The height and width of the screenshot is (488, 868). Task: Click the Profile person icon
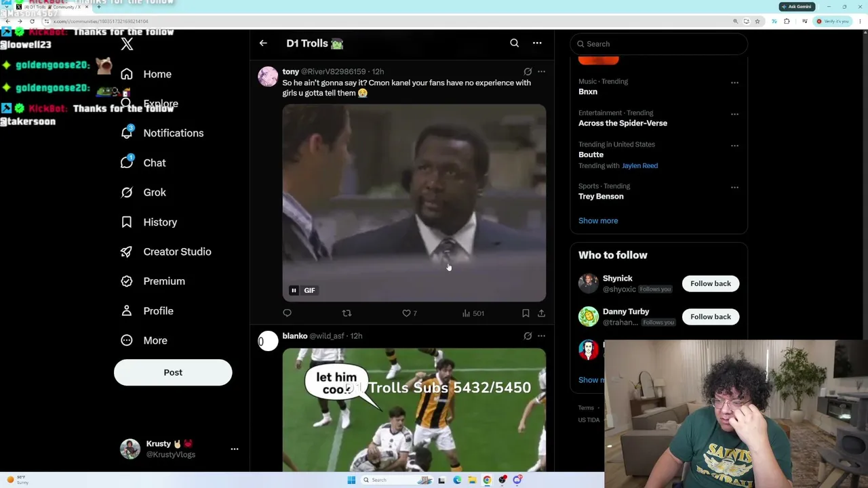126,311
